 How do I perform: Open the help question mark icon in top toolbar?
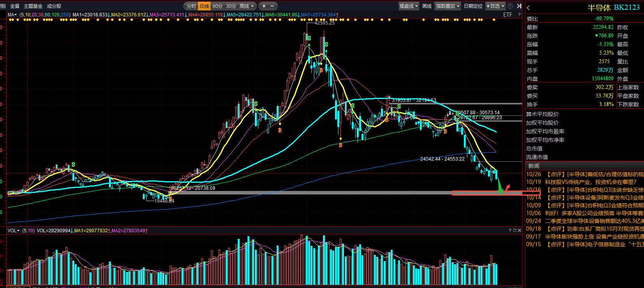click(510, 6)
